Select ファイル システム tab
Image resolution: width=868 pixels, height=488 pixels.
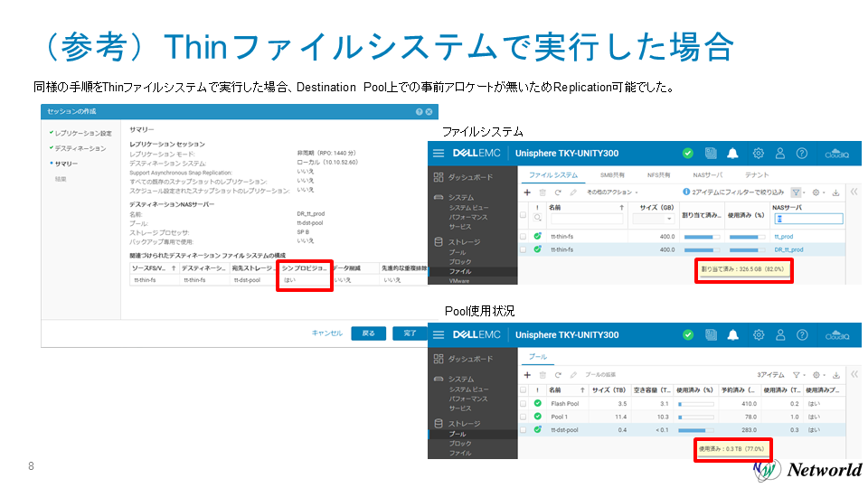tap(553, 174)
